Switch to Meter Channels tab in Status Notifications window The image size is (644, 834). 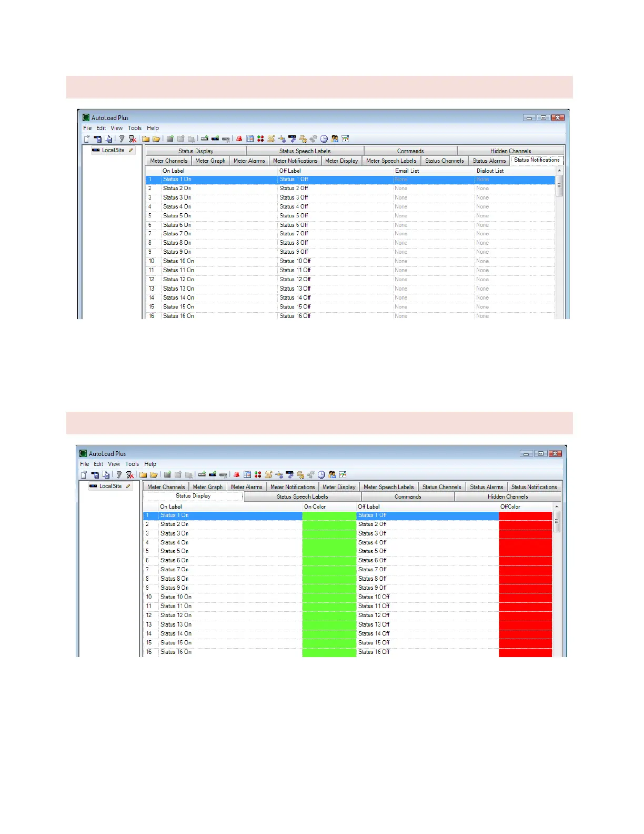168,161
